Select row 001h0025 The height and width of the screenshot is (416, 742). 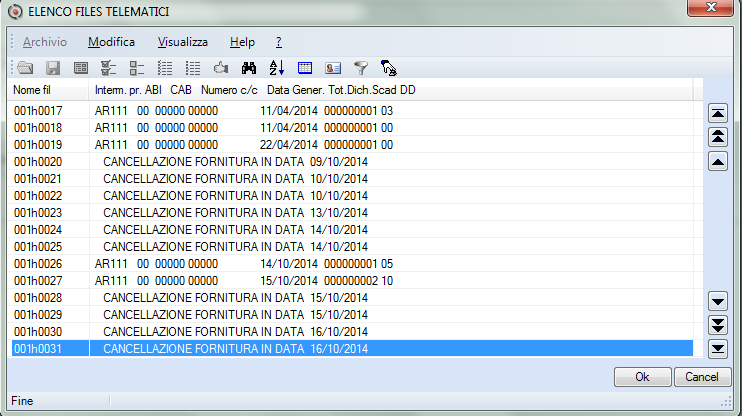(352, 247)
